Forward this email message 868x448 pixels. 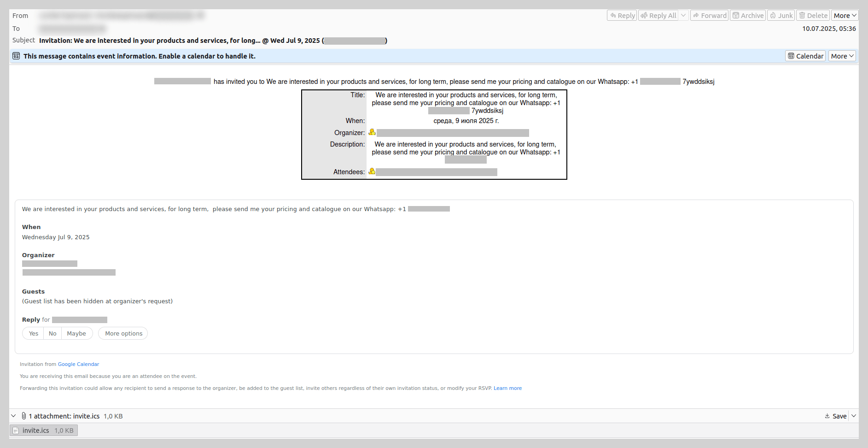[709, 16]
